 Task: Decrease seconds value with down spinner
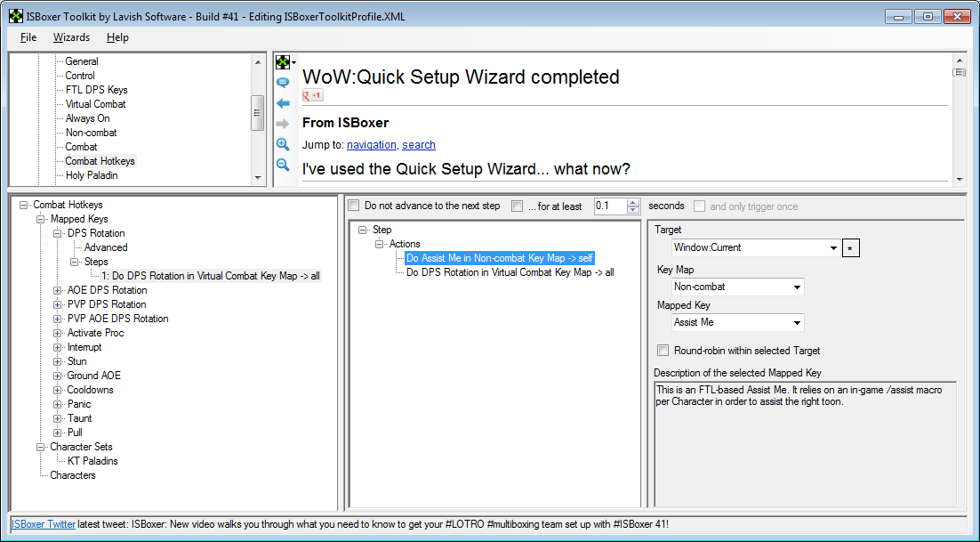(x=633, y=210)
